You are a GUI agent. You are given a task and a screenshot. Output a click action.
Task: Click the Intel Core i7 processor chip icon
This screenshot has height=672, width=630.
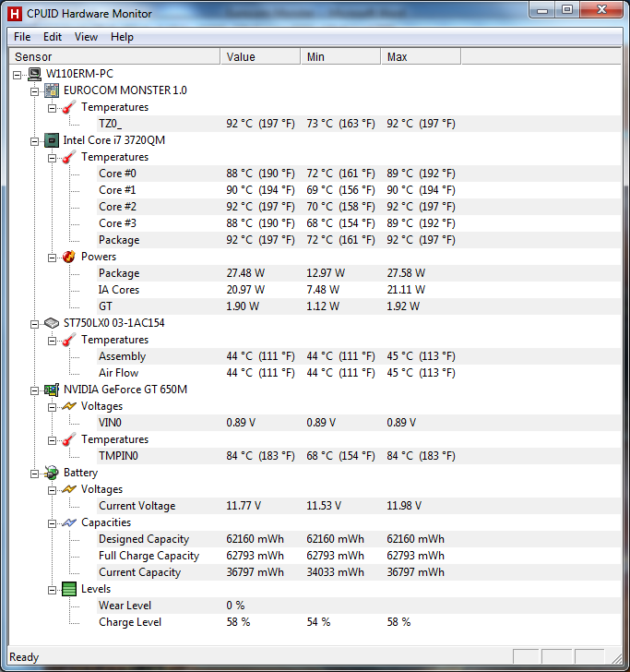(52, 140)
